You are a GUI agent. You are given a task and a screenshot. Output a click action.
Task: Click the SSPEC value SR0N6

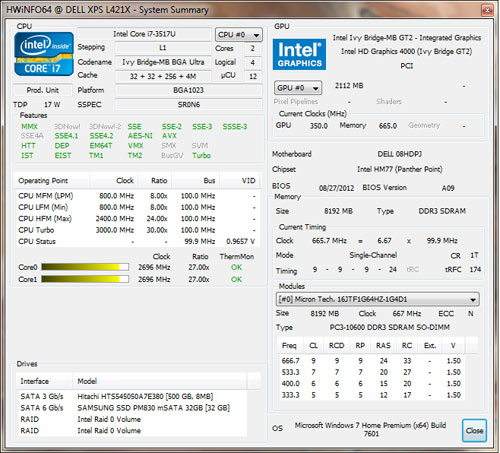(x=188, y=104)
